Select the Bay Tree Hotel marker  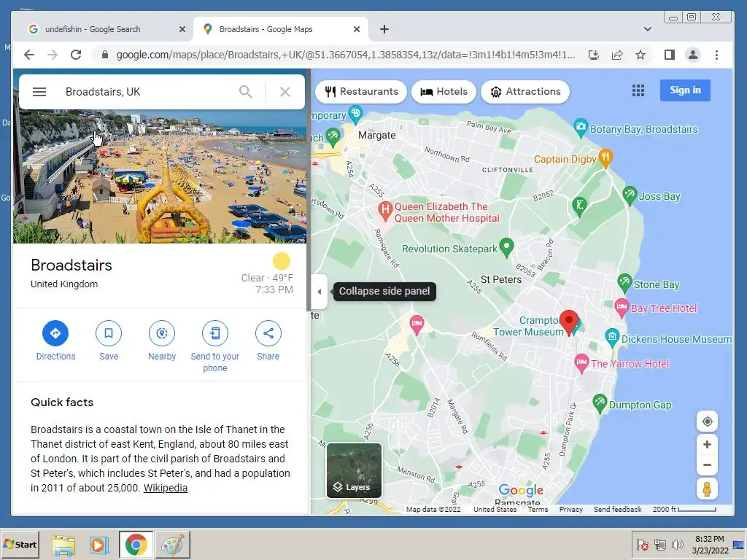coord(622,308)
